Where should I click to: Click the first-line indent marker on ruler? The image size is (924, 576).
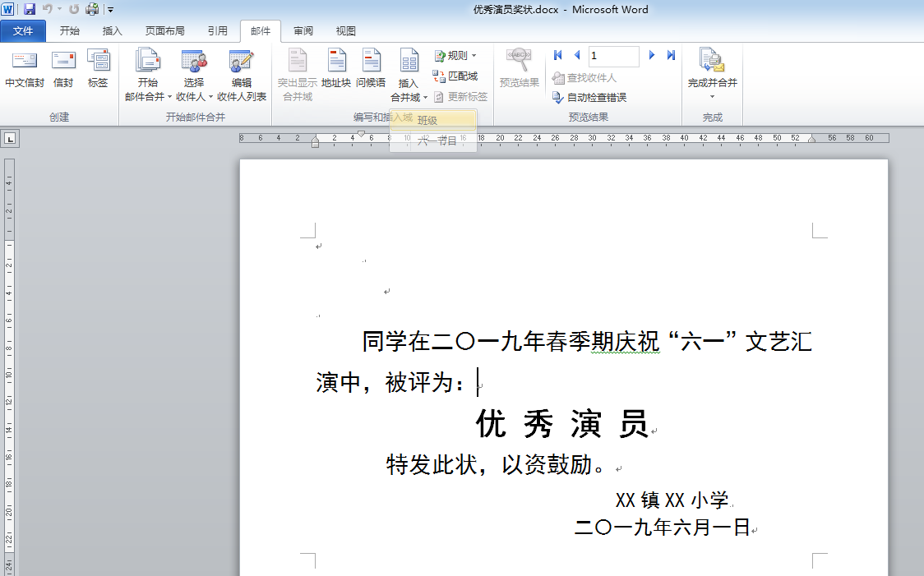tap(361, 134)
